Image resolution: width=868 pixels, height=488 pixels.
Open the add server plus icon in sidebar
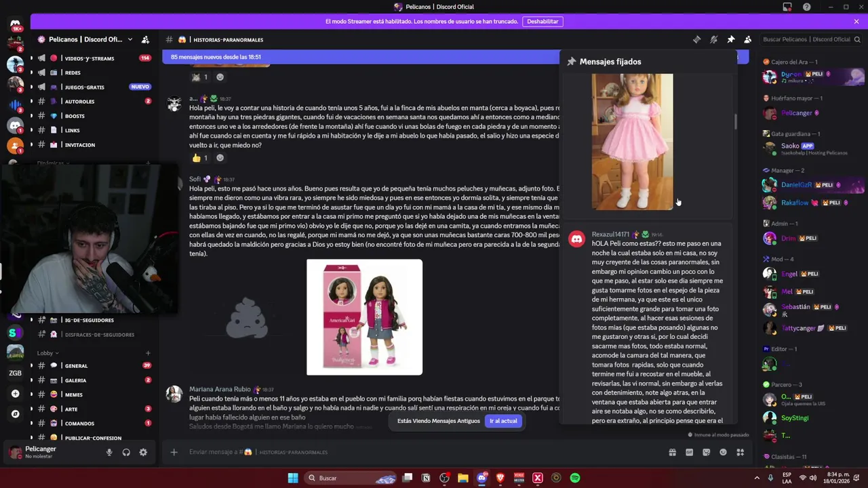pyautogui.click(x=15, y=393)
